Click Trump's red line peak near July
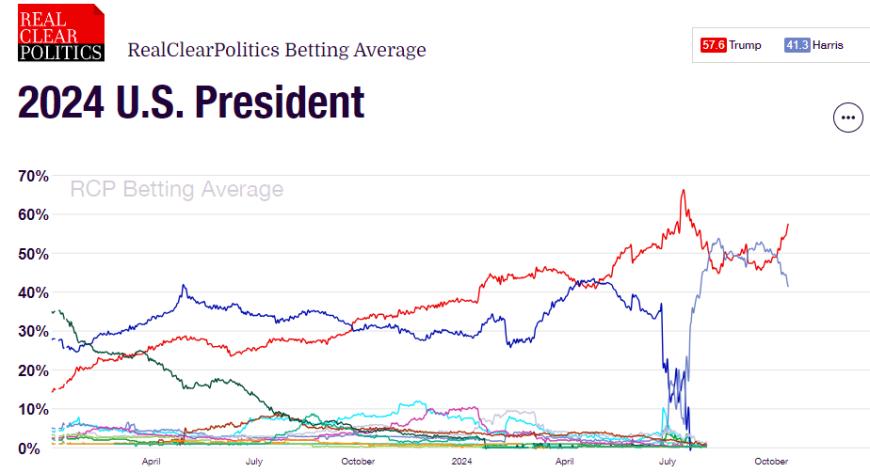 [x=684, y=191]
